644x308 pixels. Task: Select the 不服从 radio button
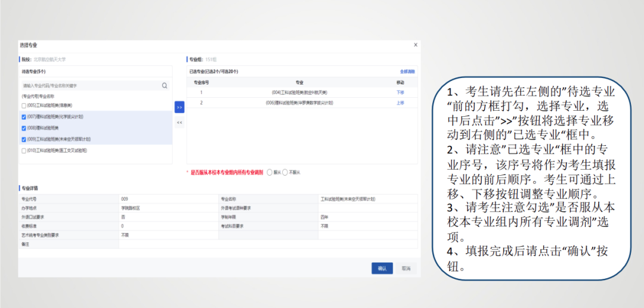(286, 172)
